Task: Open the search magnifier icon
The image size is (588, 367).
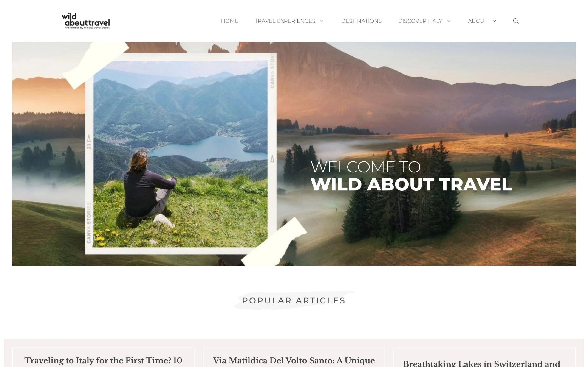Action: 516,21
